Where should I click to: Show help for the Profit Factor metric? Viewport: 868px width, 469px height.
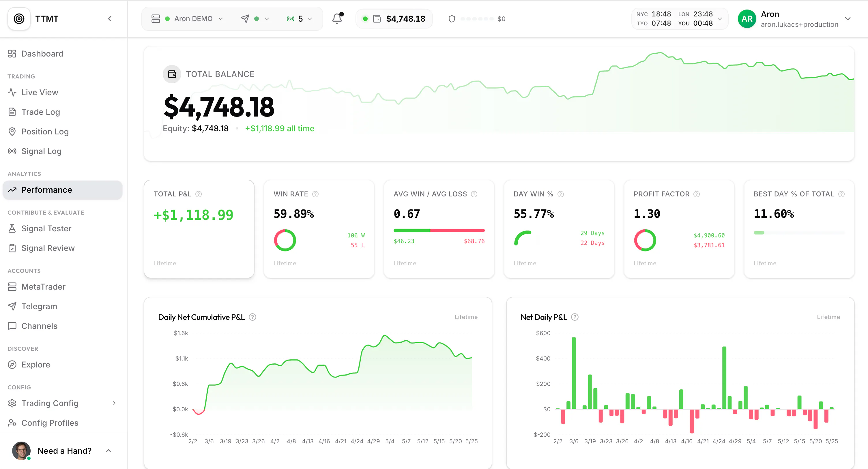(697, 194)
